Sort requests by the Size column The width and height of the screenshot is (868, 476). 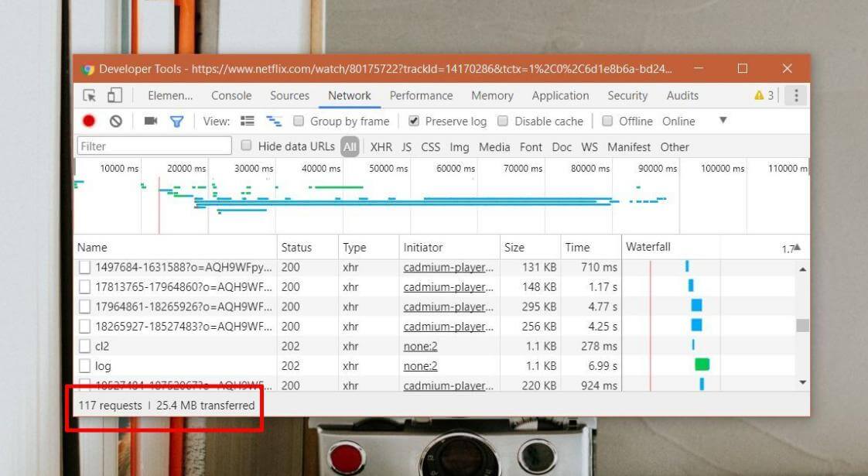531,247
